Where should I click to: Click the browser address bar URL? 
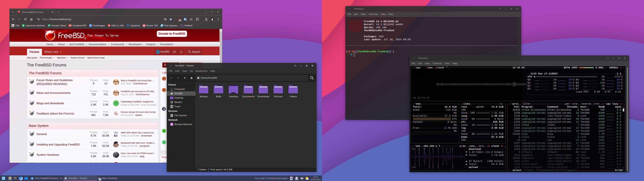click(x=57, y=19)
